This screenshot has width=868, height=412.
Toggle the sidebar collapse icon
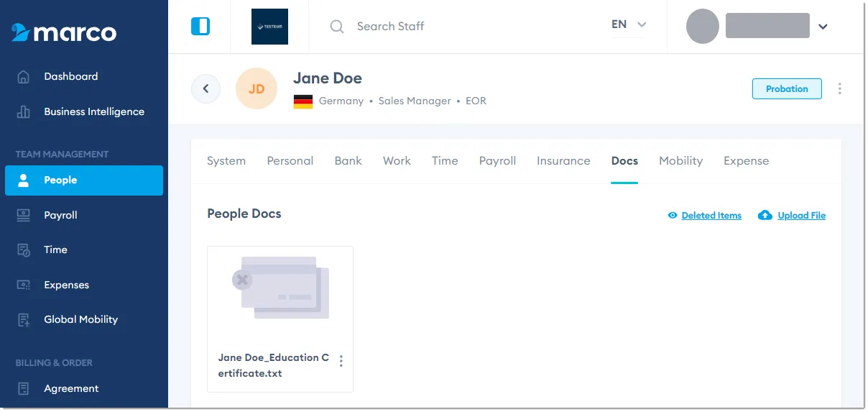(x=200, y=27)
